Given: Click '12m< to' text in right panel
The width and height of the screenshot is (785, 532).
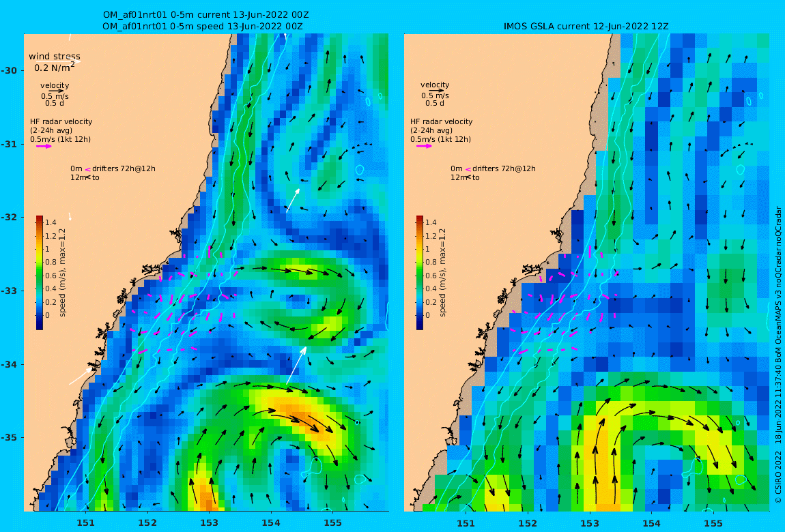Looking at the screenshot, I should (x=465, y=177).
